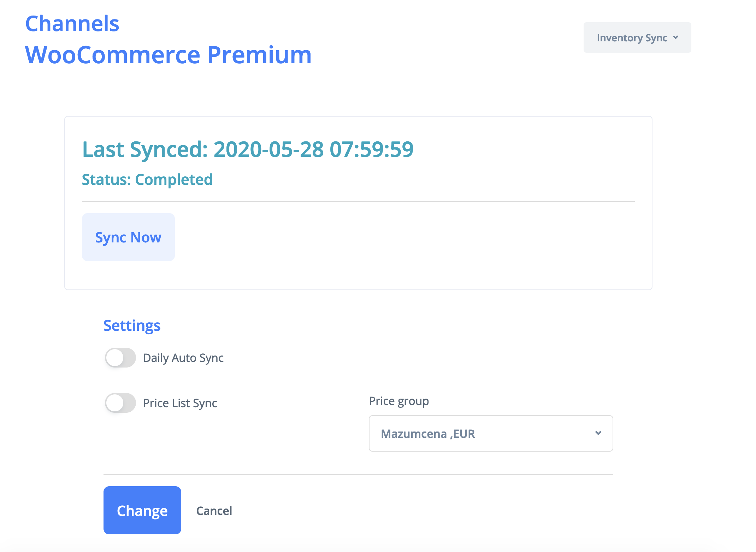Toggle the Daily Auto Sync switch
The height and width of the screenshot is (552, 756).
point(120,358)
